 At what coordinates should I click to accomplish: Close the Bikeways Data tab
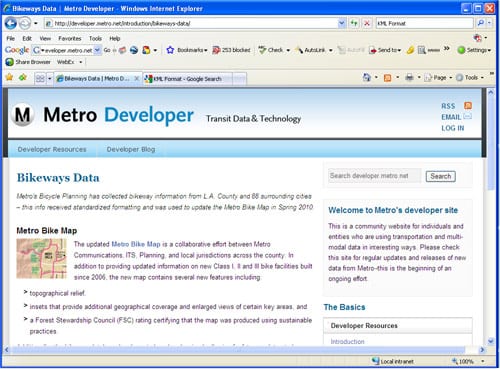[x=136, y=79]
